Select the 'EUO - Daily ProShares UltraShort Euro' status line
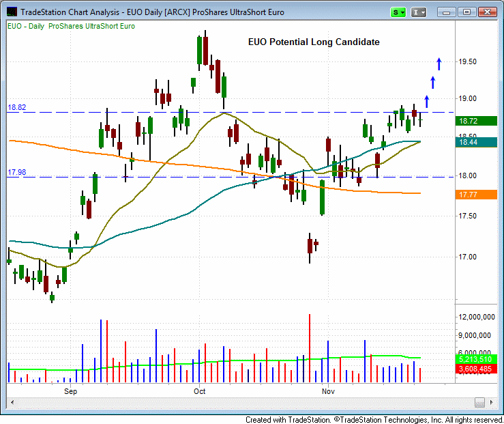 click(x=71, y=27)
